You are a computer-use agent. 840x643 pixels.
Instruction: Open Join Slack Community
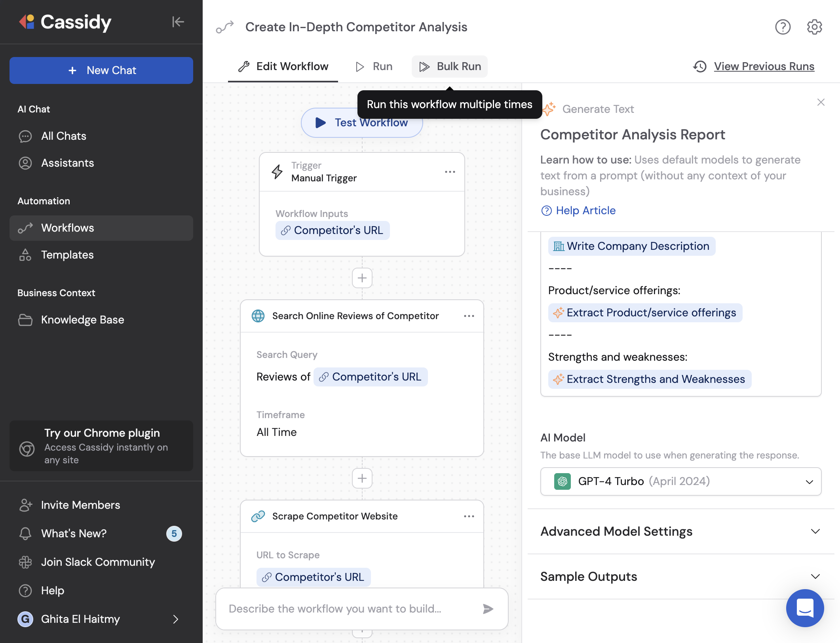point(101,562)
